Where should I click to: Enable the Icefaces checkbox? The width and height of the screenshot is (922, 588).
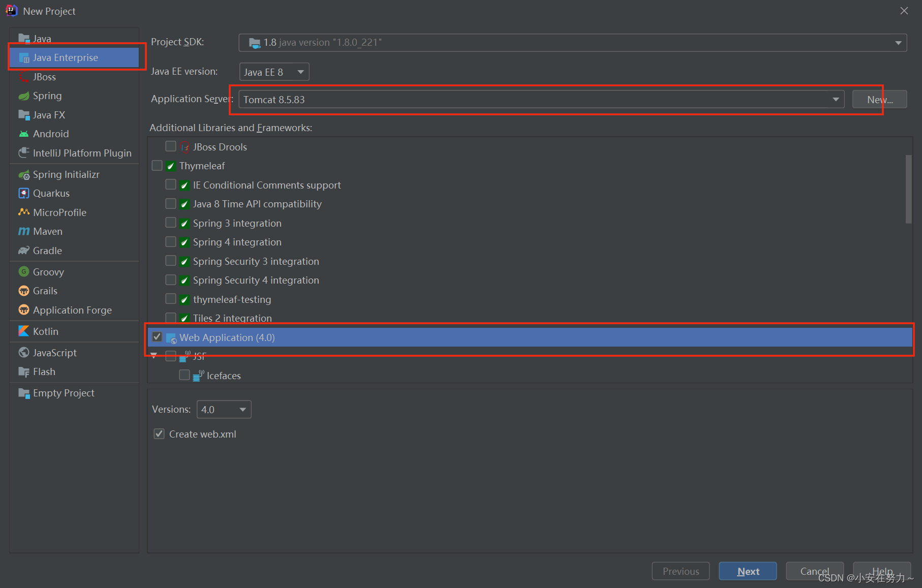(185, 375)
